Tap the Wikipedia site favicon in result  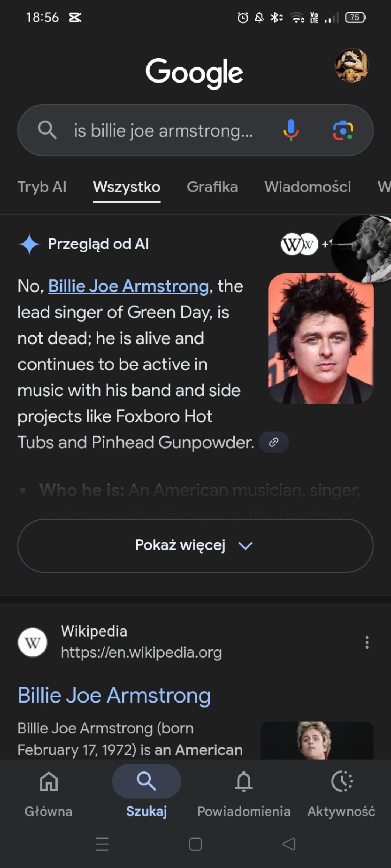click(32, 642)
